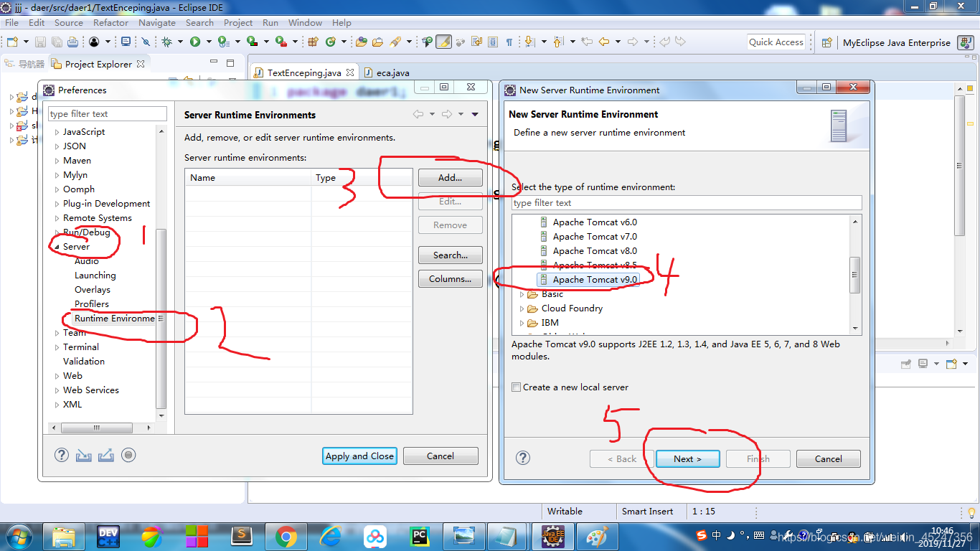This screenshot has width=980, height=551.
Task: Expand the Cloud Foundry runtime folder
Action: [522, 309]
